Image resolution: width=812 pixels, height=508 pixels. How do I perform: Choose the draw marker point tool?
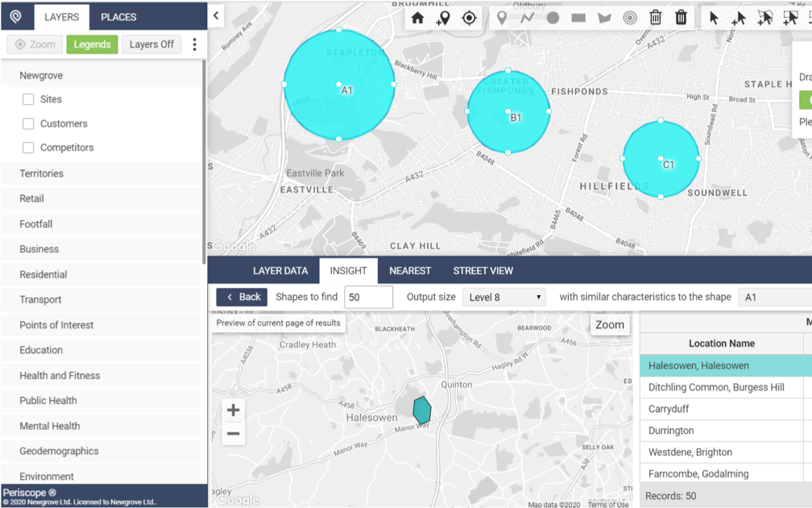coord(501,18)
